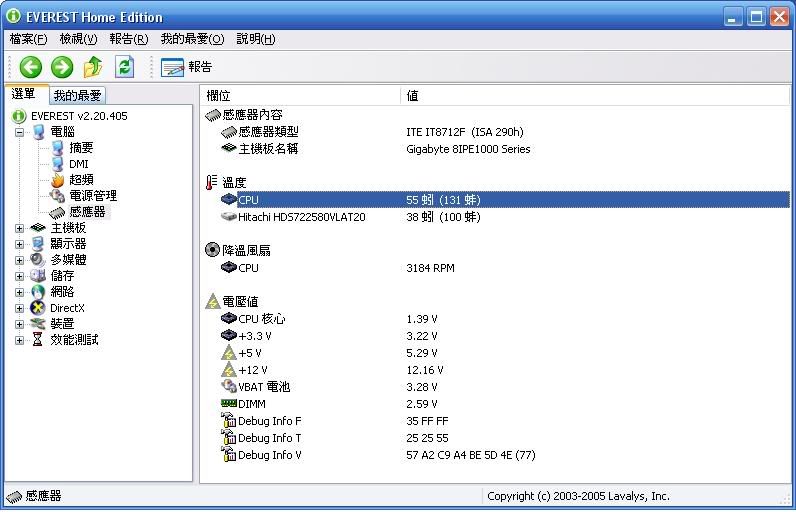Click the green Forward arrow button

(62, 67)
